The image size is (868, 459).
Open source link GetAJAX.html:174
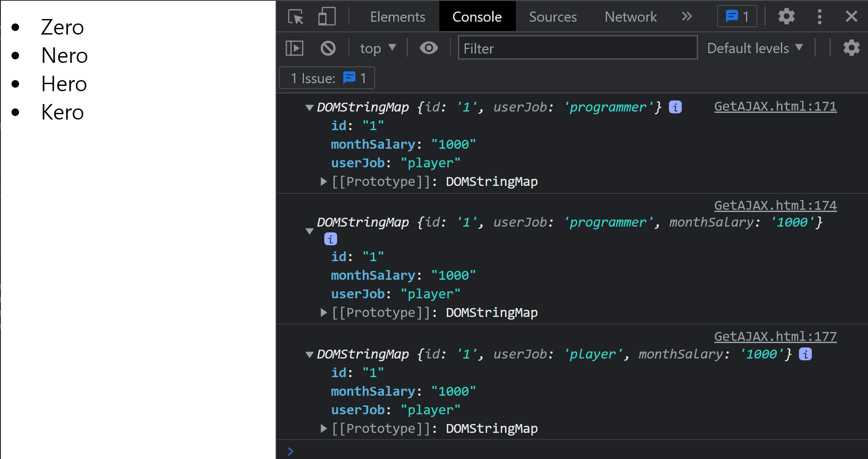[775, 206]
